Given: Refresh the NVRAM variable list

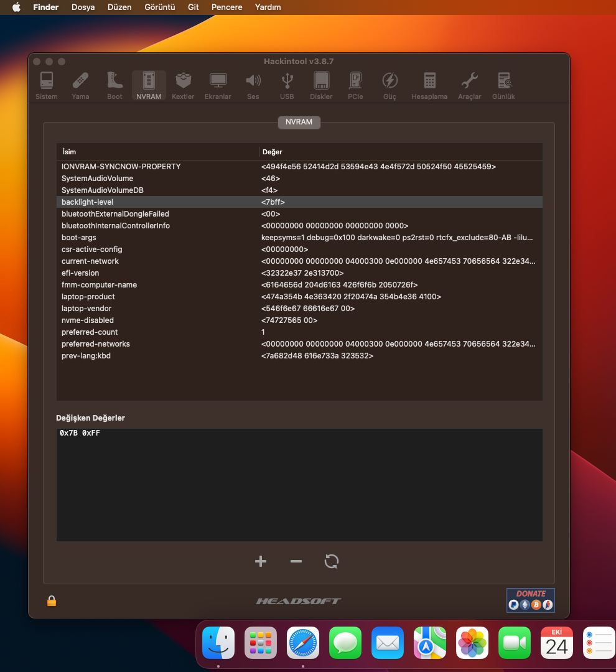Looking at the screenshot, I should point(332,562).
